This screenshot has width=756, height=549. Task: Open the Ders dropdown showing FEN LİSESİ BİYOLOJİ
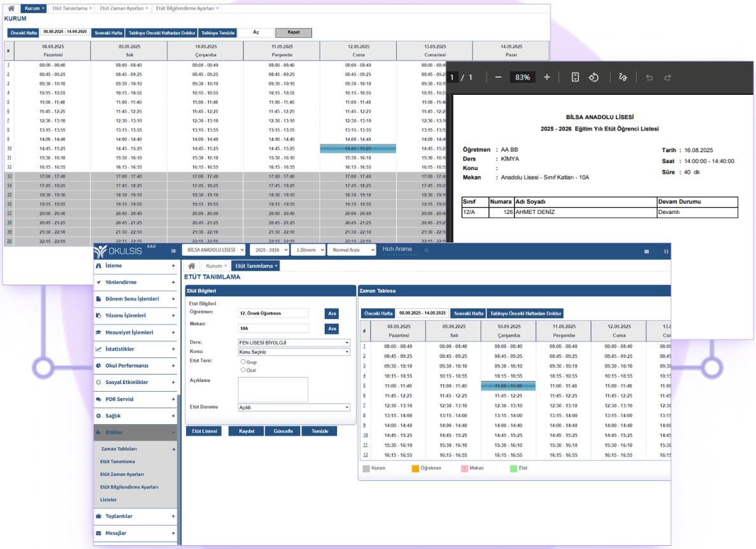pos(294,343)
